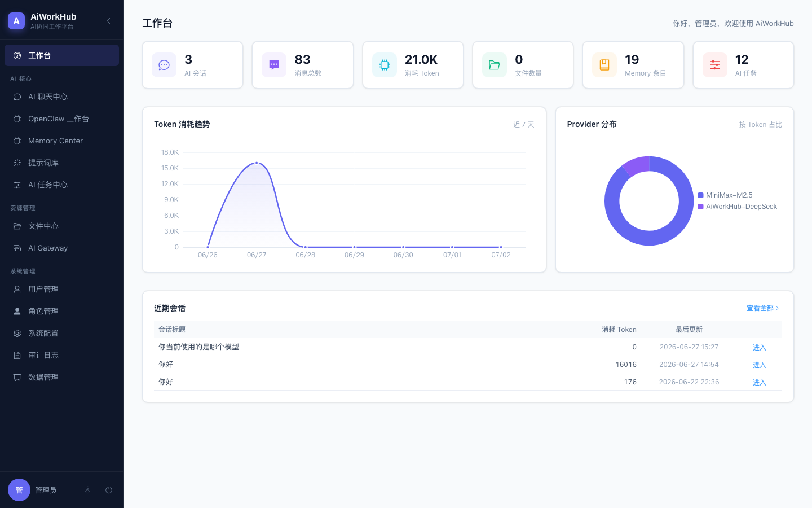
Task: Click the 系统配置 gear icon
Action: click(x=17, y=333)
